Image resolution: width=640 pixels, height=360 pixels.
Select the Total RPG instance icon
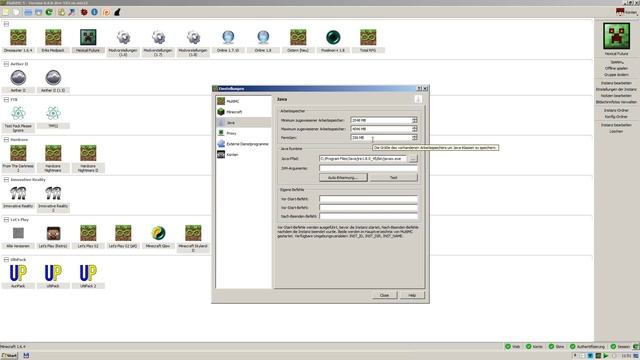[x=368, y=38]
